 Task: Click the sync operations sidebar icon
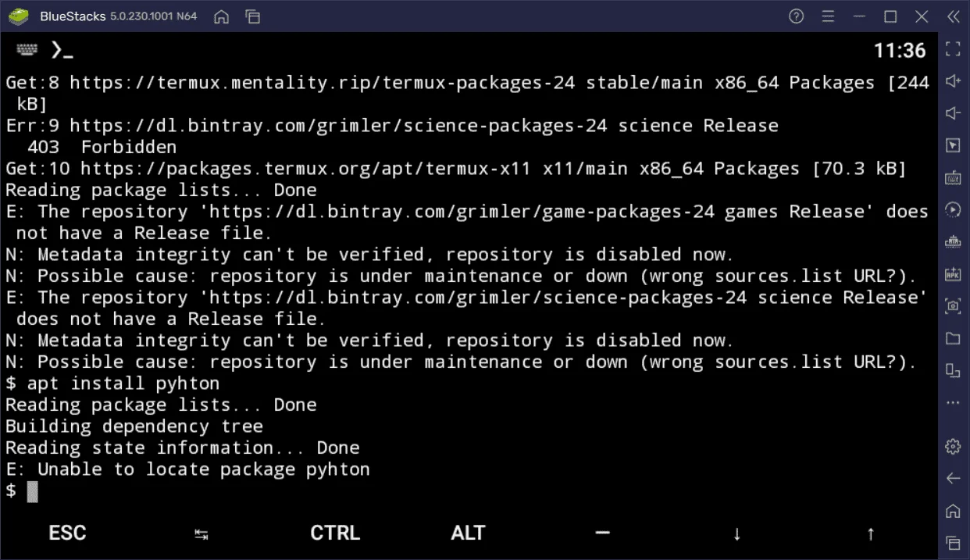(953, 209)
